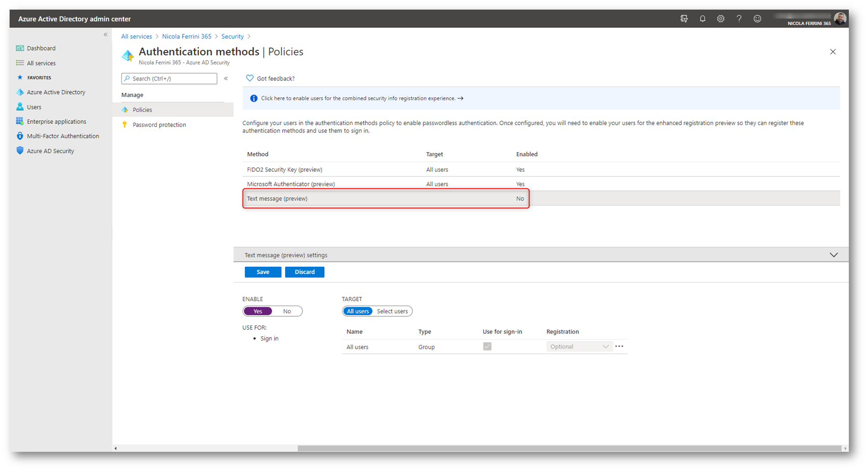Viewport: 868px width, 471px height.
Task: Choose Select users target option
Action: click(x=392, y=311)
